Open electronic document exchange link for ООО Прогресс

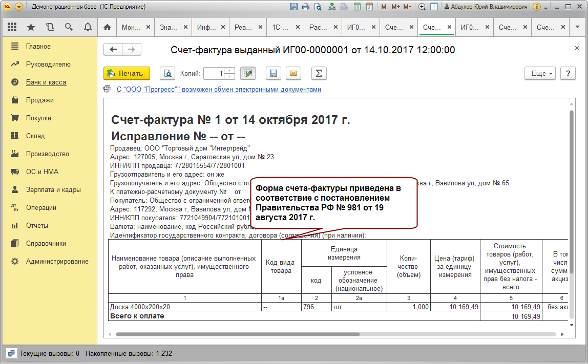coord(219,89)
